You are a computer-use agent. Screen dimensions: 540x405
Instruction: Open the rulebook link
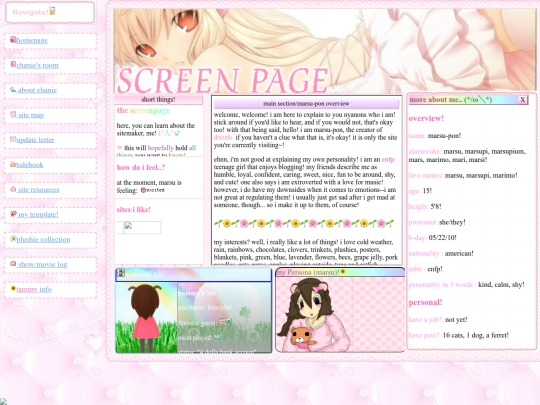[x=30, y=165]
